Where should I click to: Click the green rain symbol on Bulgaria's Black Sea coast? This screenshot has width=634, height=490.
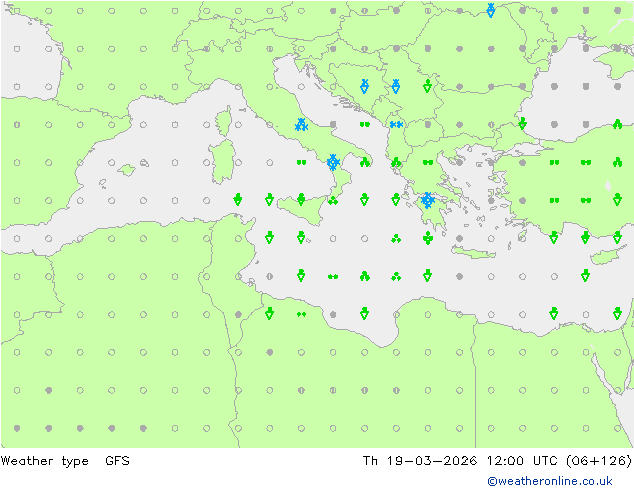point(522,123)
